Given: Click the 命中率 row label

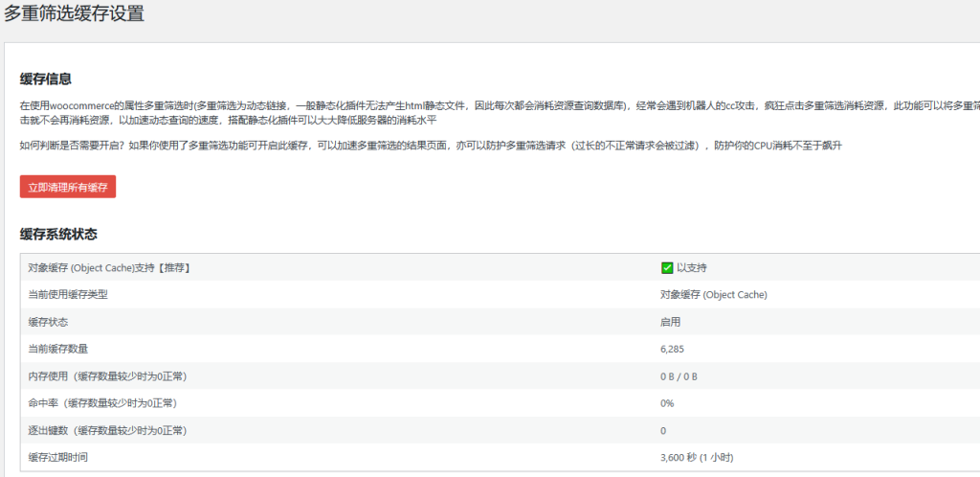Looking at the screenshot, I should [x=102, y=403].
